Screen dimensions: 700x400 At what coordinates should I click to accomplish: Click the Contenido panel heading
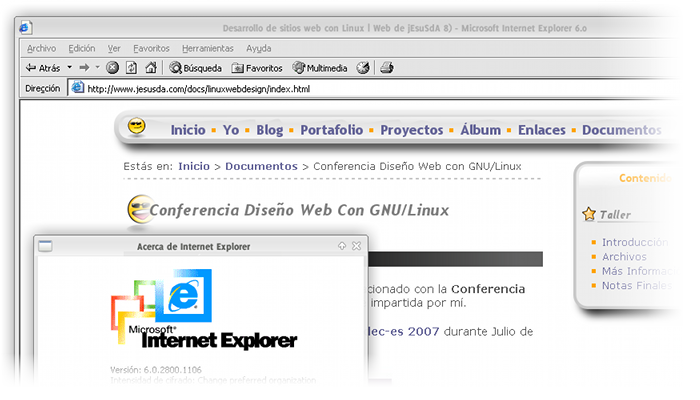click(x=645, y=178)
